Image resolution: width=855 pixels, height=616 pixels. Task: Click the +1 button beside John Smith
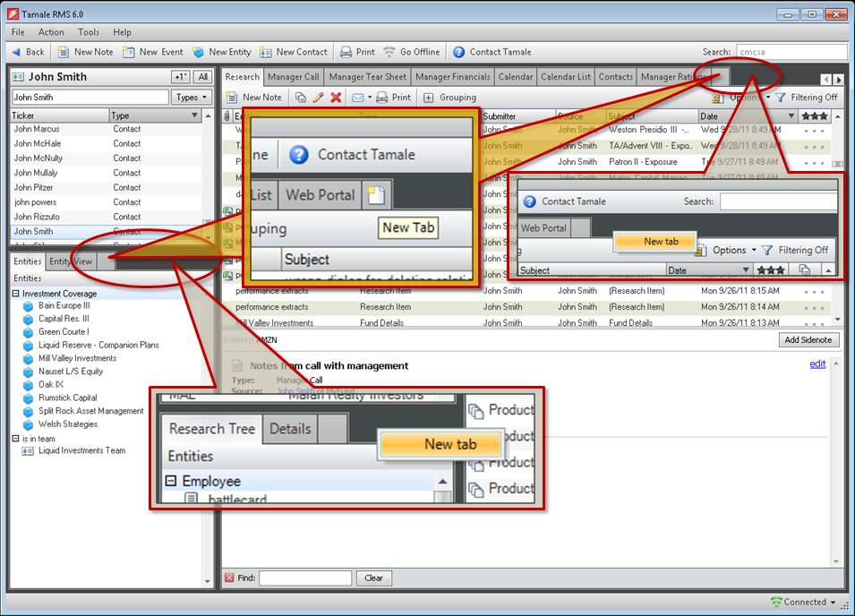[181, 77]
